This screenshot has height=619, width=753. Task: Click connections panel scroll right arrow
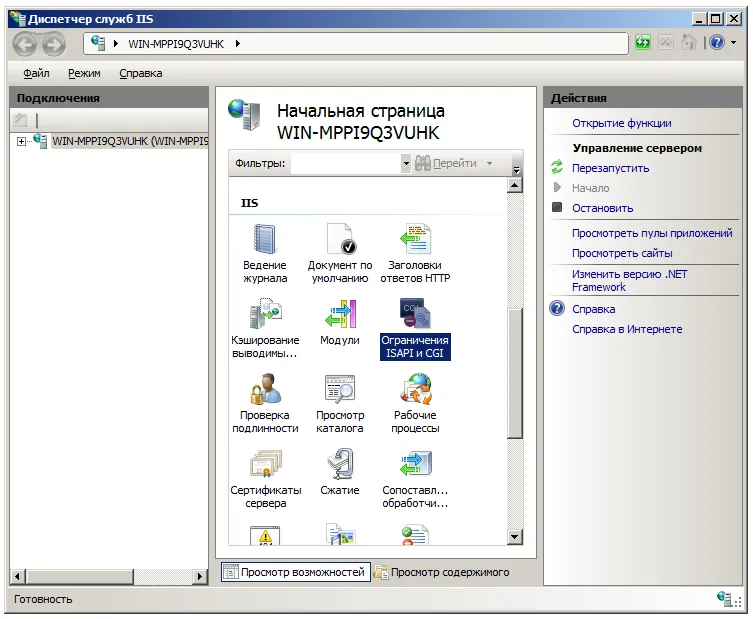pyautogui.click(x=200, y=576)
